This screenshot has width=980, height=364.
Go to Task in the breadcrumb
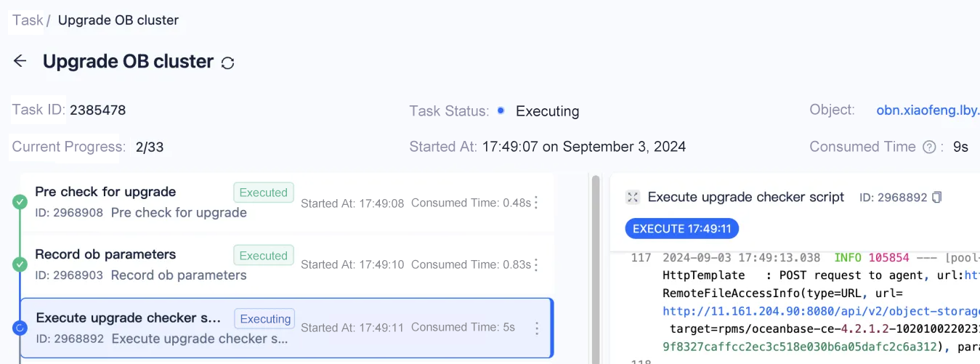[28, 20]
